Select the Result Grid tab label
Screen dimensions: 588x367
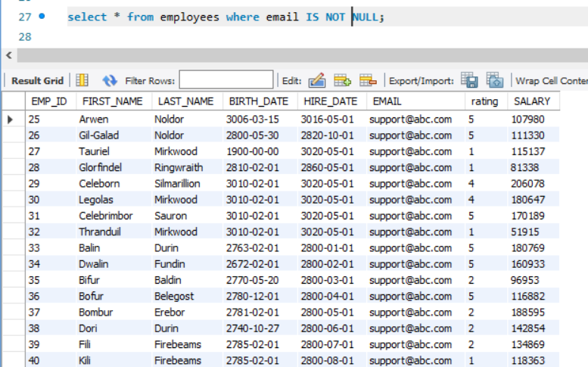pyautogui.click(x=38, y=81)
